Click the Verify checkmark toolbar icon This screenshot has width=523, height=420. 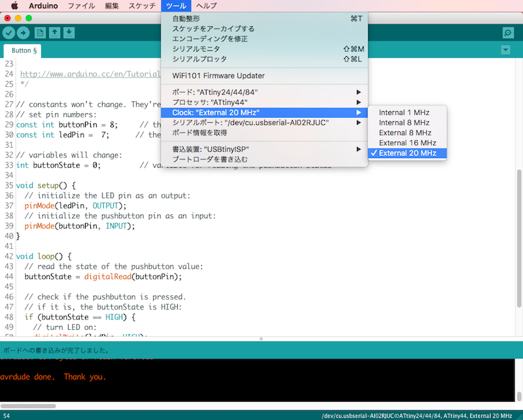[9, 33]
